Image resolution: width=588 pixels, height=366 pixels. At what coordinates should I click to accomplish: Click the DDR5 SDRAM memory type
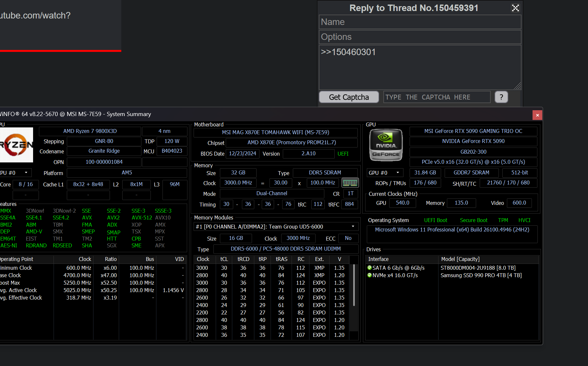325,173
